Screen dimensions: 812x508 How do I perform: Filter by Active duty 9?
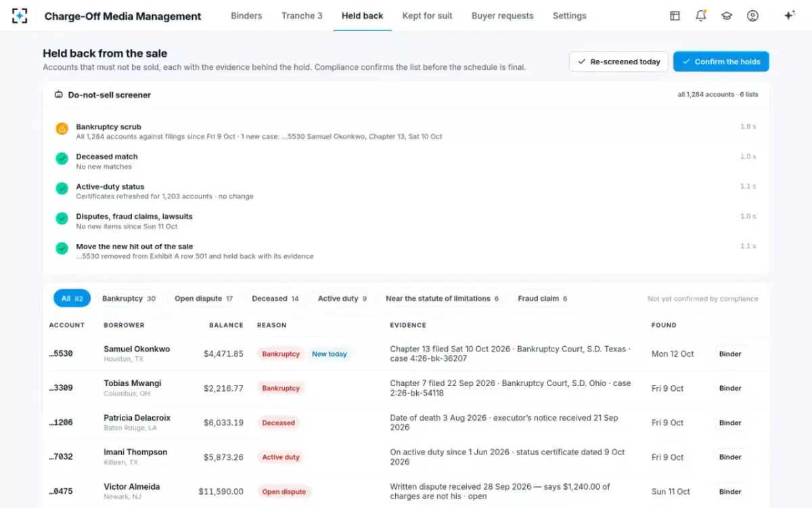click(342, 299)
